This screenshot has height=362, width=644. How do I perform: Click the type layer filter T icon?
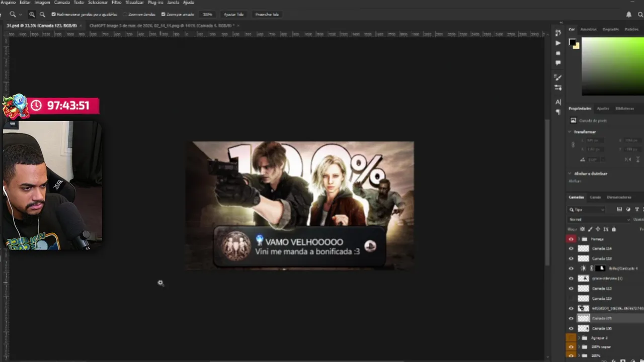(636, 209)
